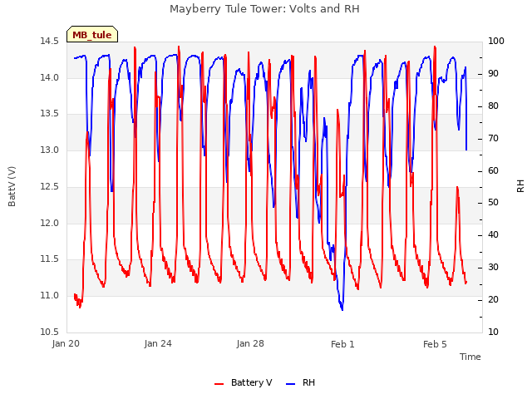Click the Jan 20 x-axis tick label
The width and height of the screenshot is (532, 399).
point(66,343)
